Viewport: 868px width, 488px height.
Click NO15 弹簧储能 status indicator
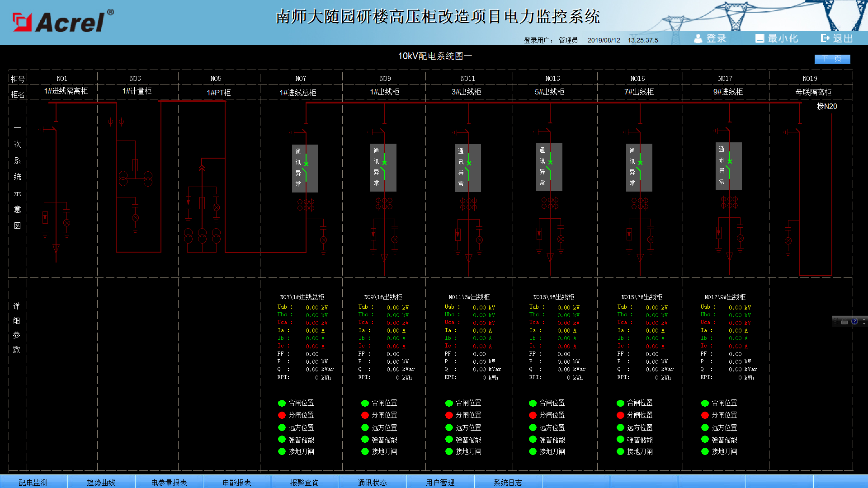(x=620, y=440)
